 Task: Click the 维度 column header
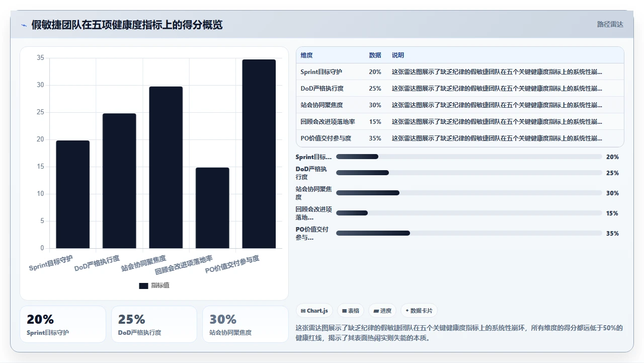click(x=306, y=55)
